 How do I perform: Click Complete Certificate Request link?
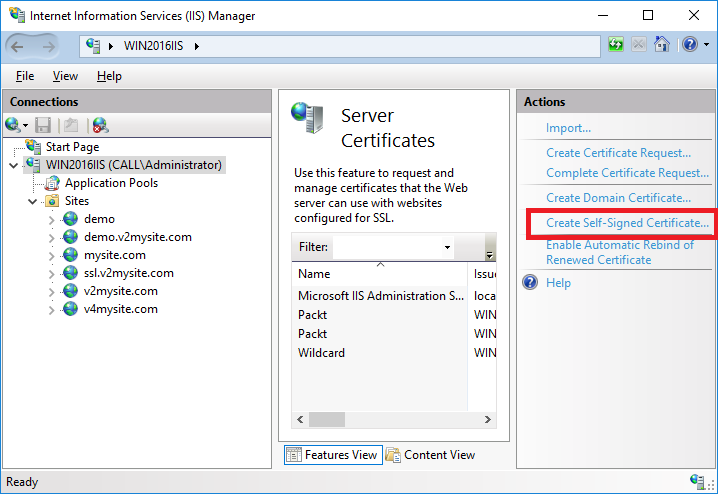click(627, 173)
